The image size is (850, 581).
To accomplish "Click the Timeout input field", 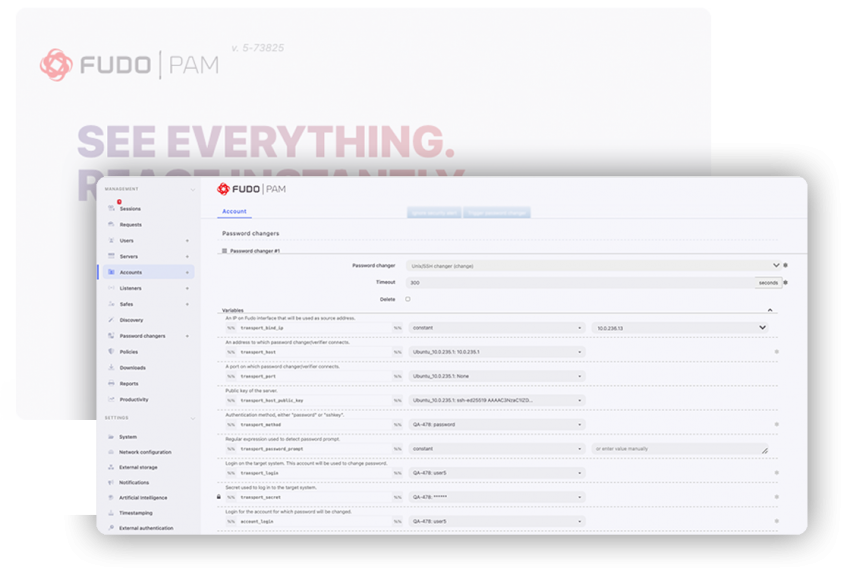I will (580, 283).
